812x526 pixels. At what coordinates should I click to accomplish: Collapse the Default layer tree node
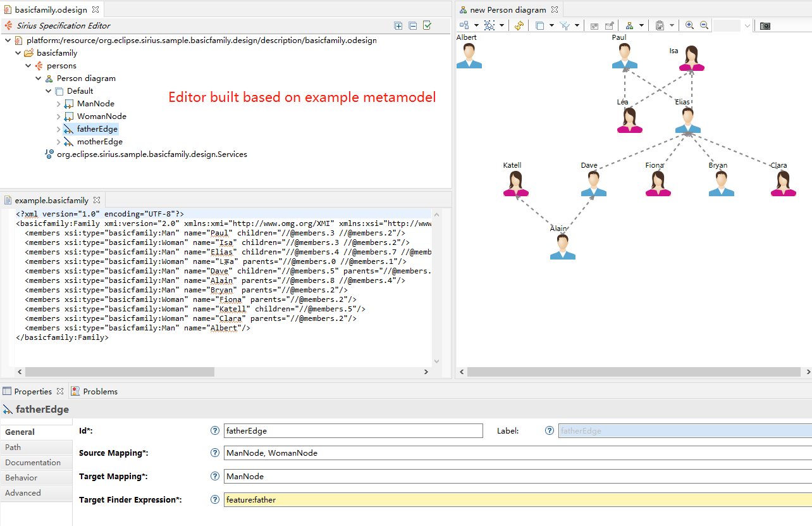click(49, 91)
